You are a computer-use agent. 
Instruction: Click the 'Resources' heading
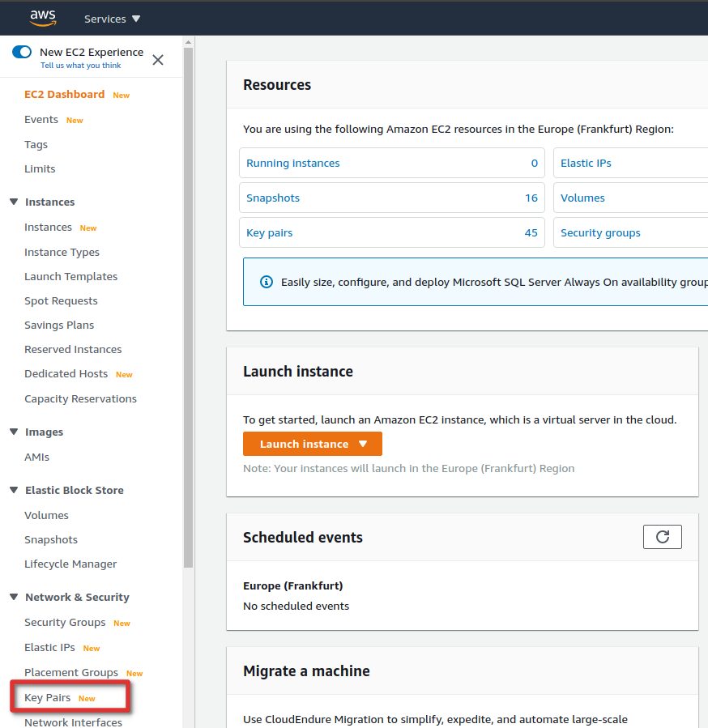277,85
